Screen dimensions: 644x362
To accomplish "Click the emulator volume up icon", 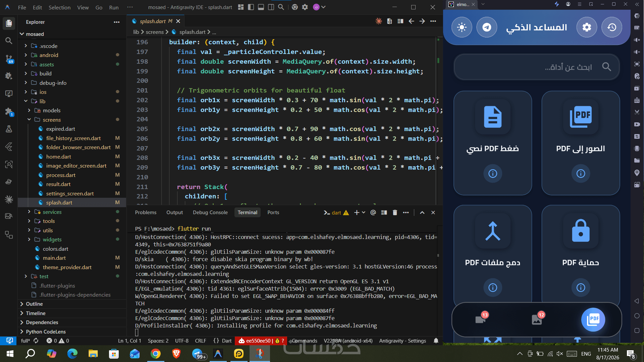I will pyautogui.click(x=637, y=40).
